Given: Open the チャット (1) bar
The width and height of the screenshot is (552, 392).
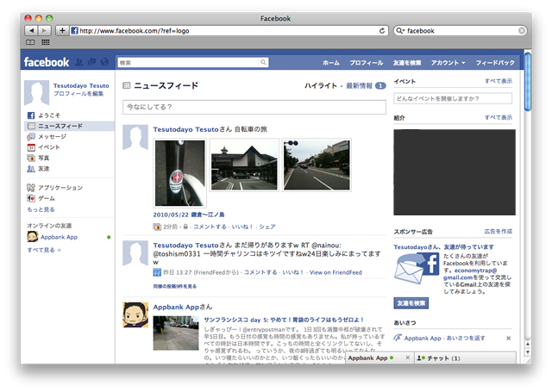Looking at the screenshot, I should [x=465, y=358].
